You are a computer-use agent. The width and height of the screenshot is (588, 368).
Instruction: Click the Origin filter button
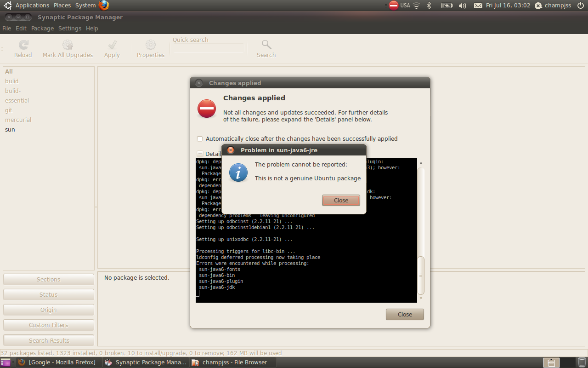point(49,310)
